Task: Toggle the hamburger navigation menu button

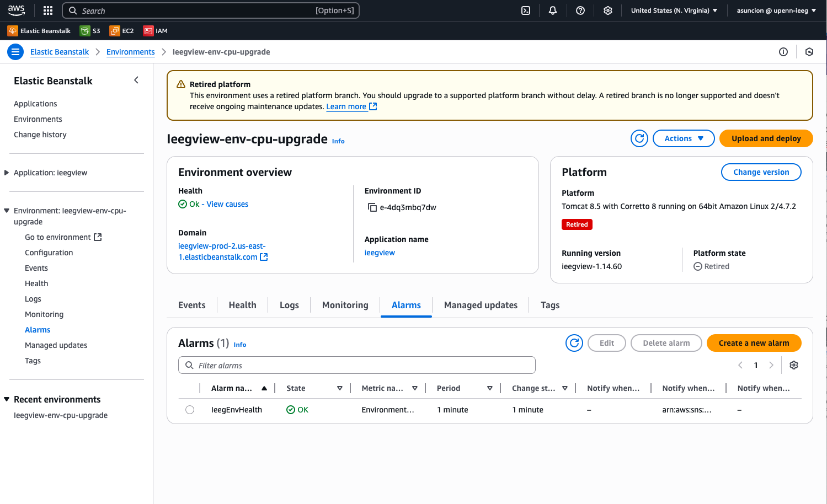Action: point(15,52)
